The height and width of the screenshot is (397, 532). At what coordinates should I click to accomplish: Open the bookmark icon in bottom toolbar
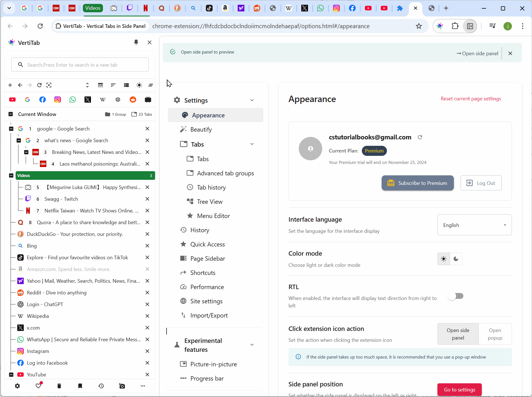(x=80, y=386)
